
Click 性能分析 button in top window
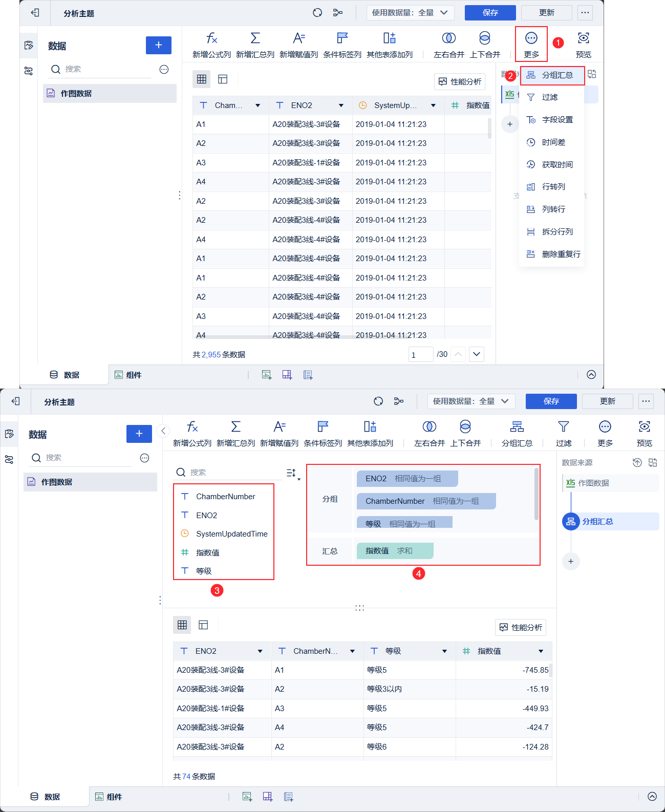(460, 81)
